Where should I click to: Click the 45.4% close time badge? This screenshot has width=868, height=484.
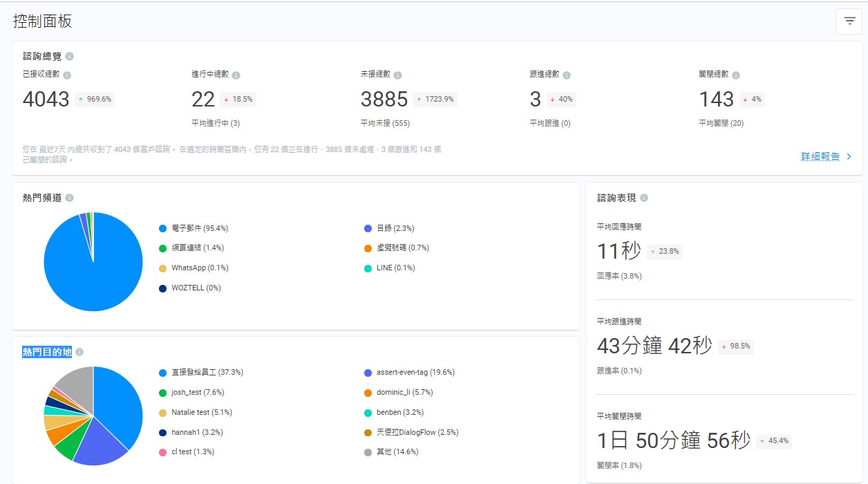point(774,441)
